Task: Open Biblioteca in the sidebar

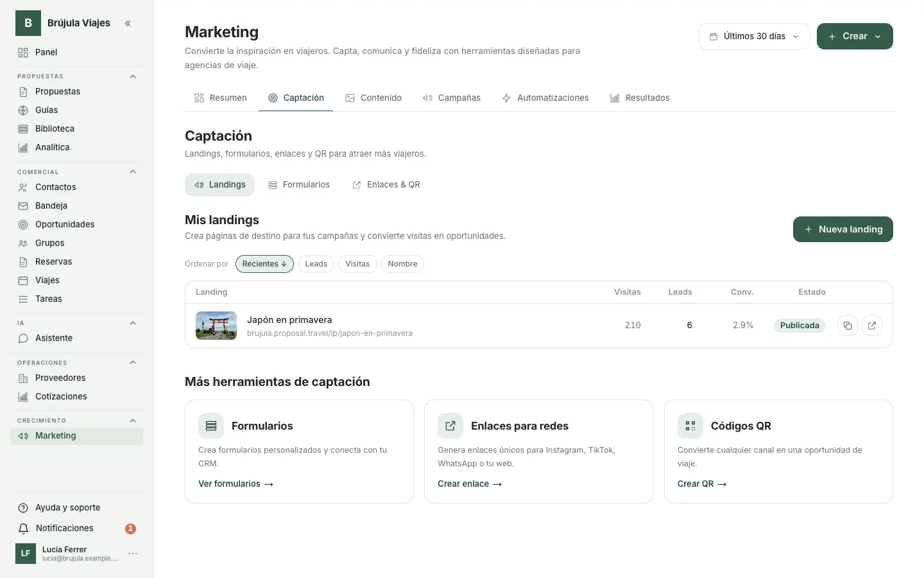Action: 77,128
